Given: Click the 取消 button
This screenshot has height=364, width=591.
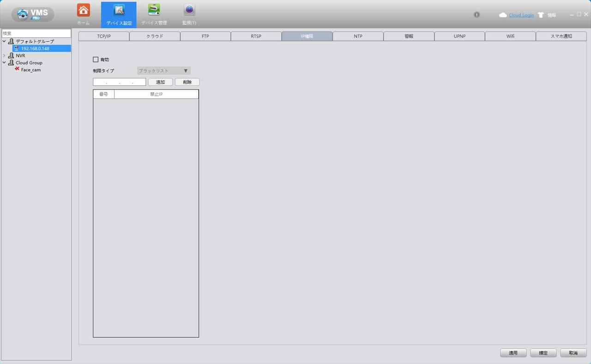Looking at the screenshot, I should coord(573,353).
